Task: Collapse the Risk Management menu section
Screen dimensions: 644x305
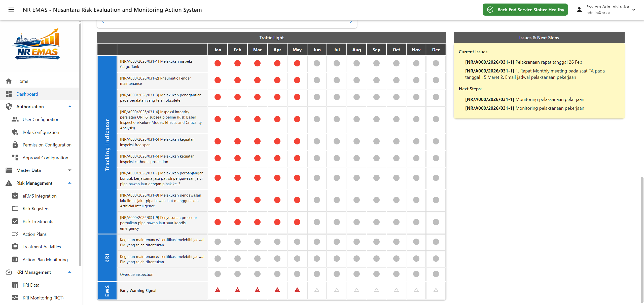Action: [x=70, y=183]
